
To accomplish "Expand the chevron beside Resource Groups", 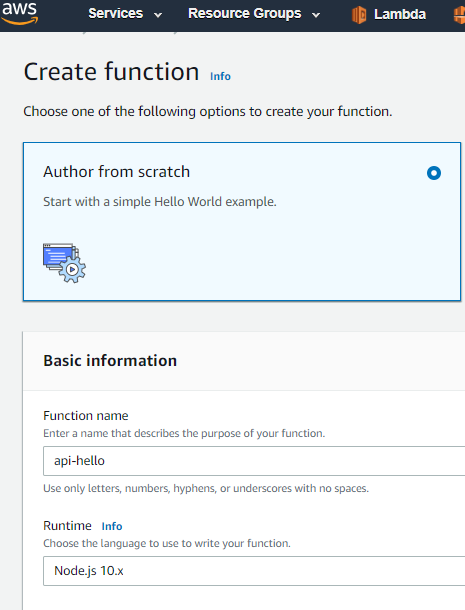I will click(316, 15).
